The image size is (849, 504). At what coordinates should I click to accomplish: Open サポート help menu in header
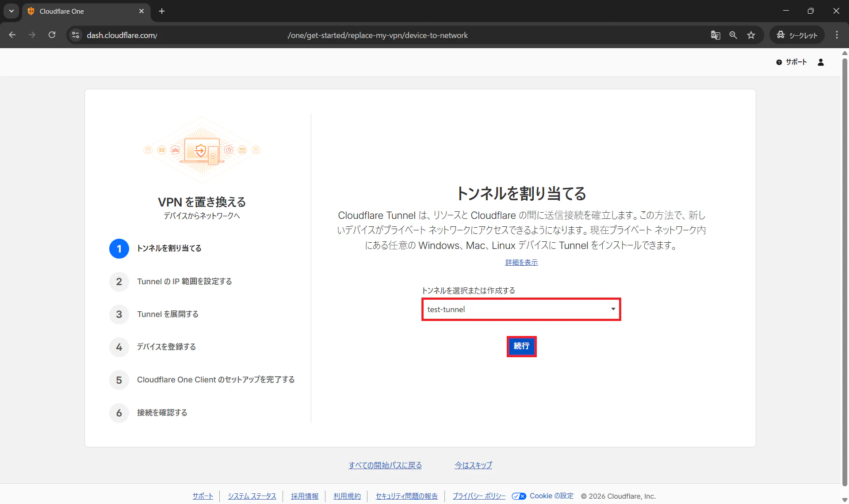pyautogui.click(x=792, y=62)
